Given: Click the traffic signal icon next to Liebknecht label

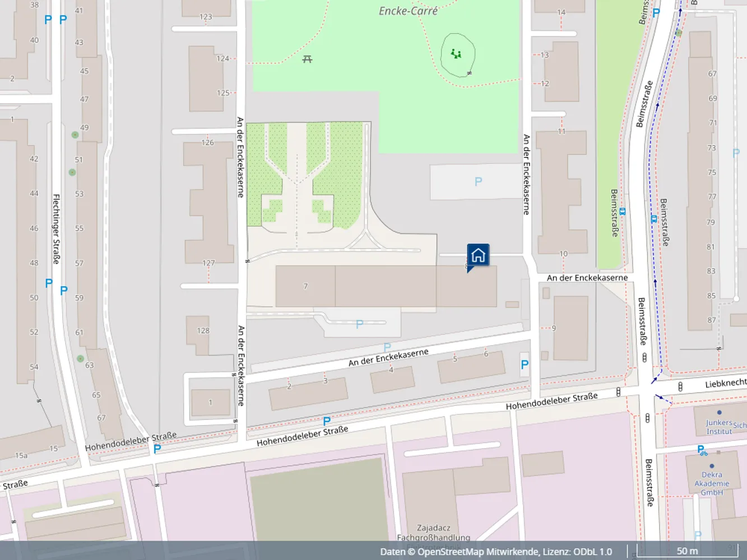Looking at the screenshot, I should tap(680, 386).
